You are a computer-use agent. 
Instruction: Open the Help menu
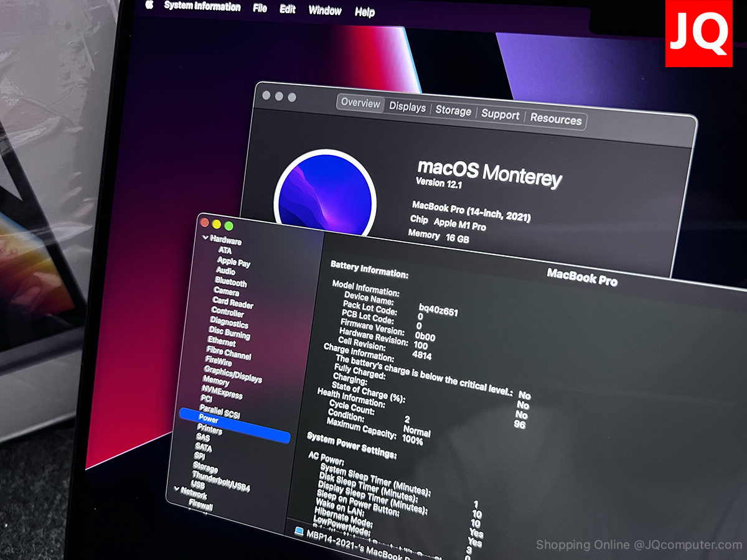coord(365,12)
